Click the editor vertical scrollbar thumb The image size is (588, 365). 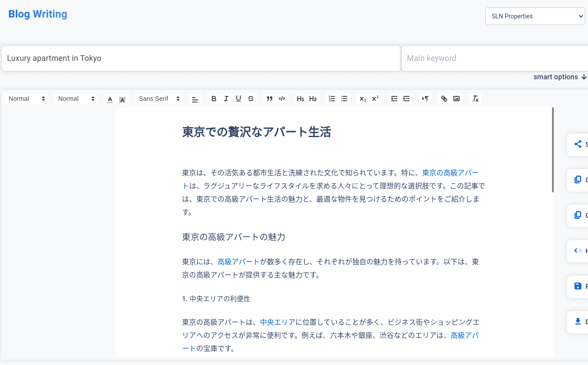click(553, 149)
